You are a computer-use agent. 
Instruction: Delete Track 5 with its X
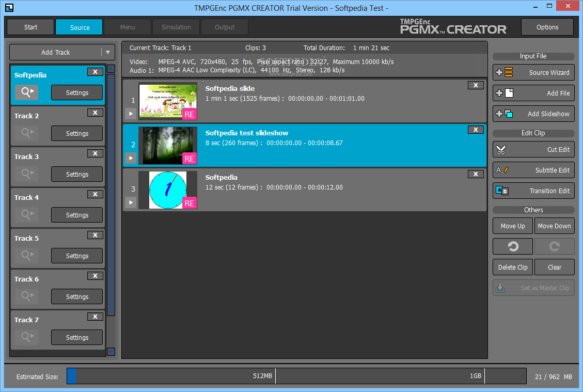click(x=95, y=235)
